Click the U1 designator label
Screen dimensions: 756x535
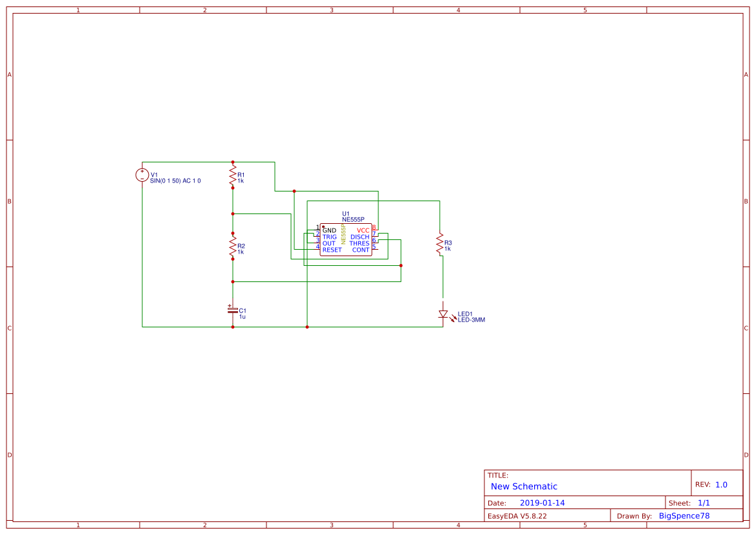346,213
